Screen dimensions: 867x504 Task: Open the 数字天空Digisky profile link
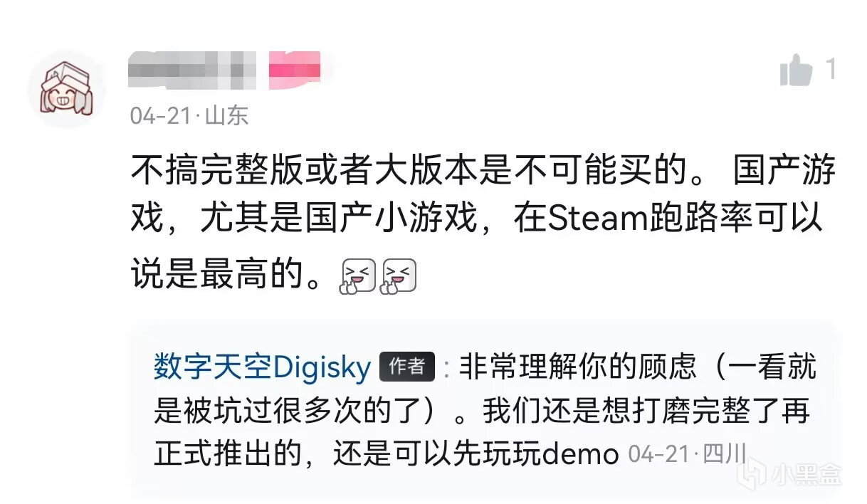(262, 367)
